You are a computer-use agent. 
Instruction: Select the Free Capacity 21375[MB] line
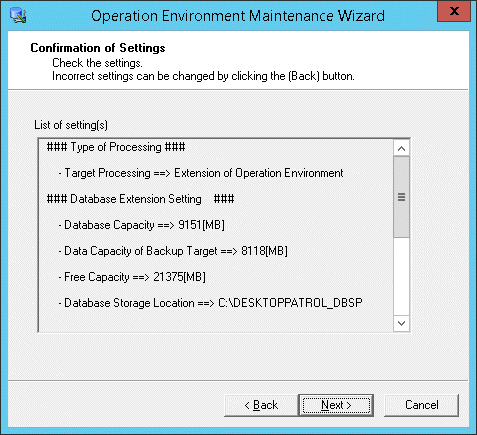(132, 277)
